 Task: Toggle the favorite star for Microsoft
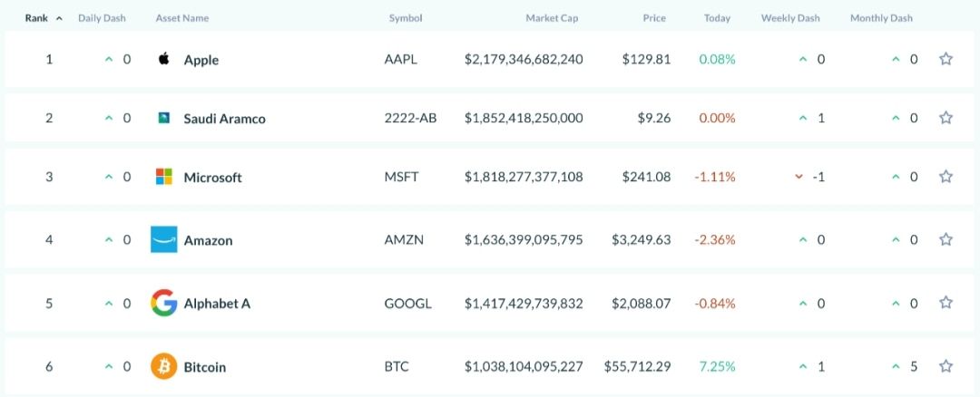pos(946,177)
